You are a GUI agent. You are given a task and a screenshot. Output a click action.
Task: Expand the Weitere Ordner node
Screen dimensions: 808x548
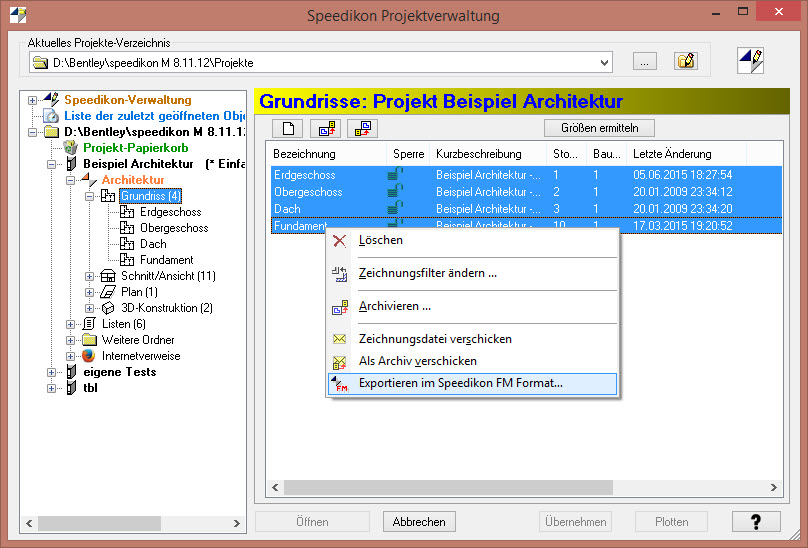(71, 340)
